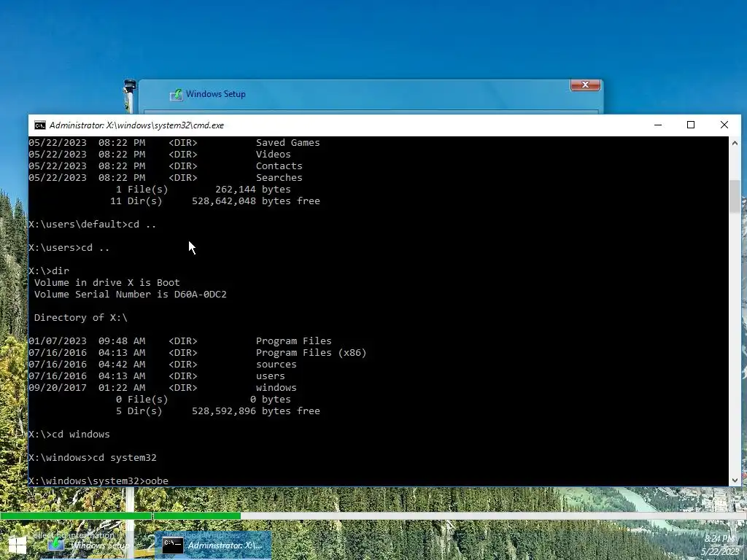Click the 'Saved Games' directory line
This screenshot has width=747, height=560.
(x=174, y=142)
